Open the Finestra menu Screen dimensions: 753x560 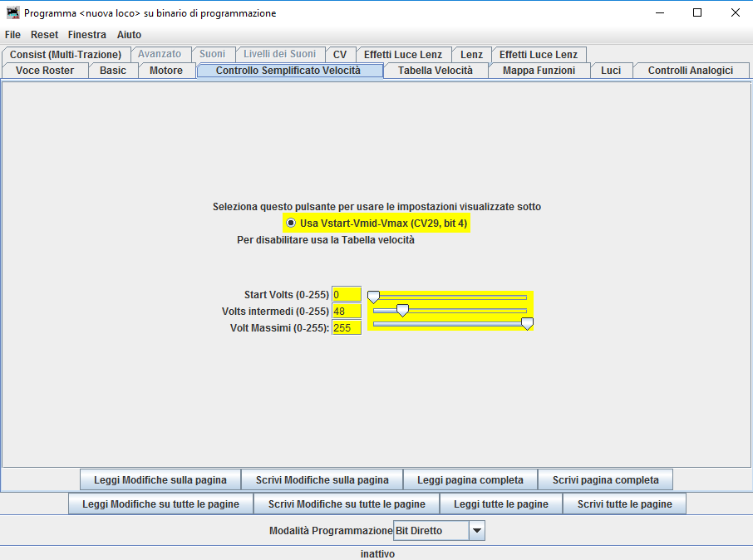(87, 35)
